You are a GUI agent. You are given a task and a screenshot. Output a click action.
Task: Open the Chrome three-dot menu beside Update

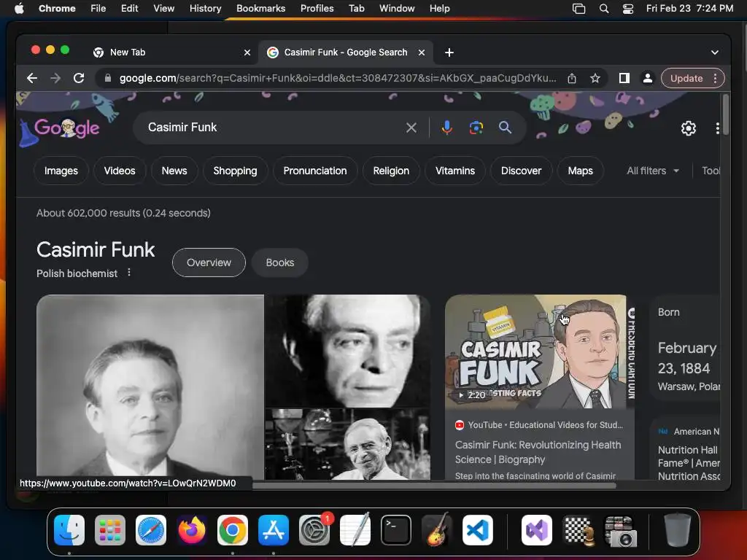715,78
